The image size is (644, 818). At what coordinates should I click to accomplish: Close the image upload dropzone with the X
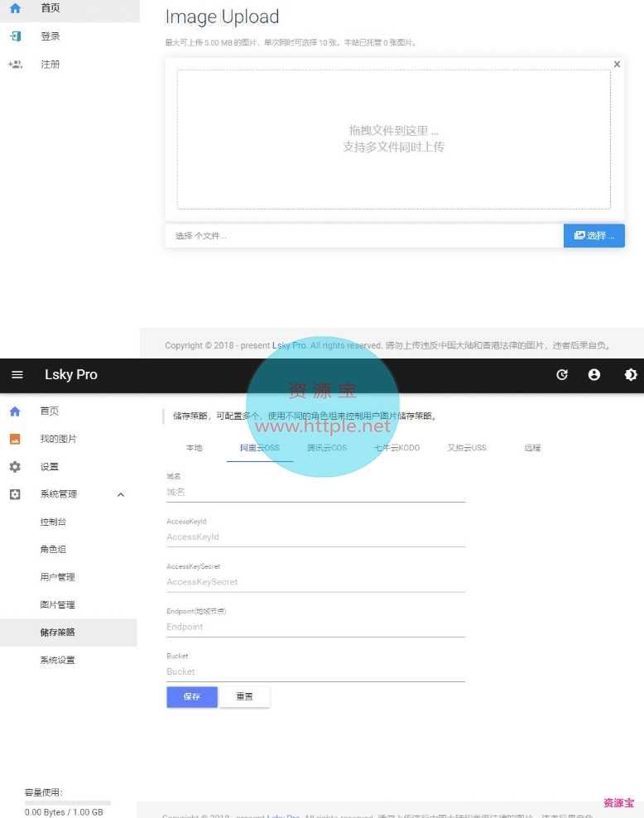click(x=617, y=65)
